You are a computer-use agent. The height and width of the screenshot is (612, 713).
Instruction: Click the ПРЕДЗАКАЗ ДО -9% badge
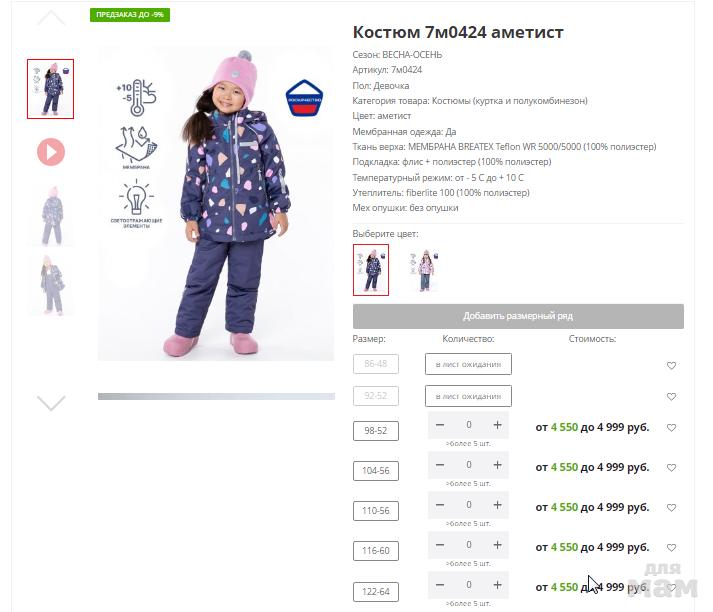pyautogui.click(x=130, y=15)
